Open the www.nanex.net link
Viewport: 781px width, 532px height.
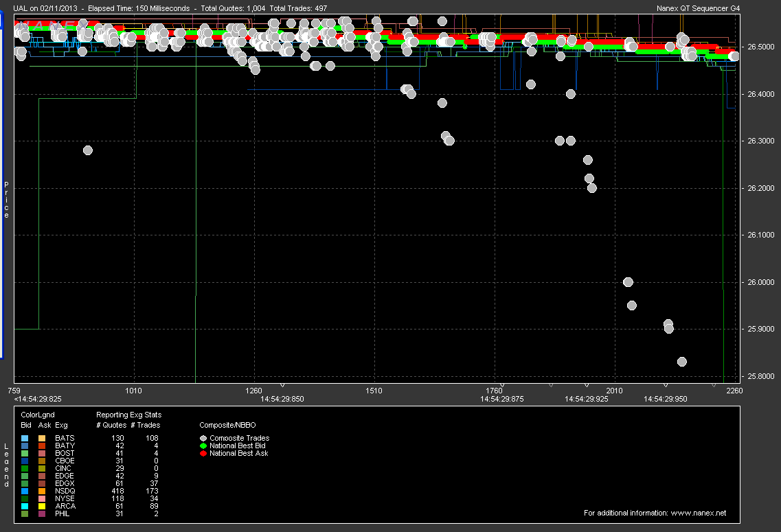(x=699, y=513)
